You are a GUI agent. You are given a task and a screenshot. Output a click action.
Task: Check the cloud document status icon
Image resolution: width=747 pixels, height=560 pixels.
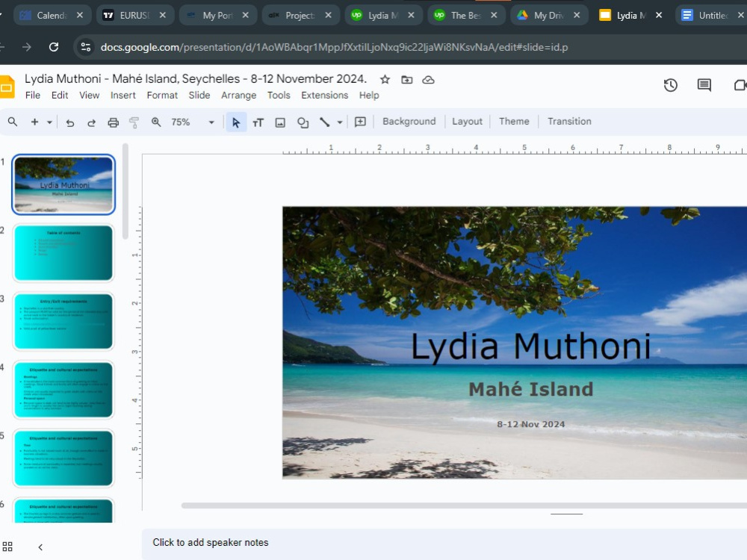tap(428, 80)
